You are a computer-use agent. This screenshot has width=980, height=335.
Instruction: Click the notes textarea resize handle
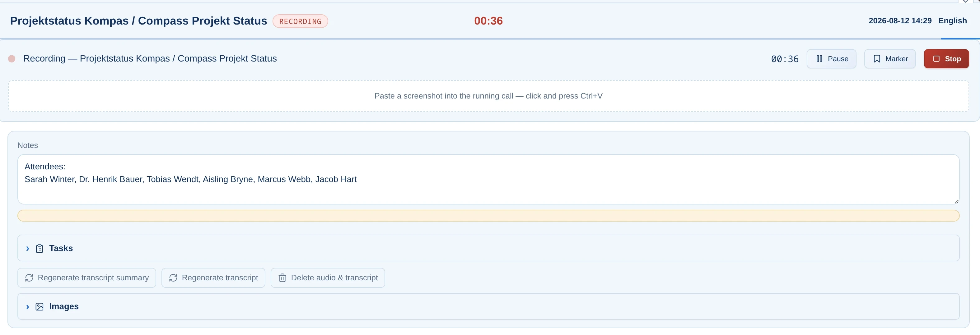[x=956, y=201]
